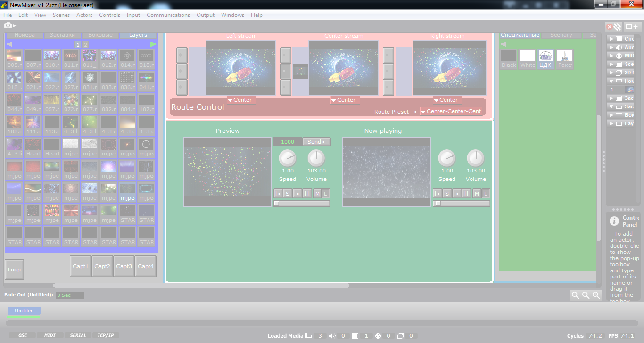Click the Preview position slider

click(x=302, y=204)
